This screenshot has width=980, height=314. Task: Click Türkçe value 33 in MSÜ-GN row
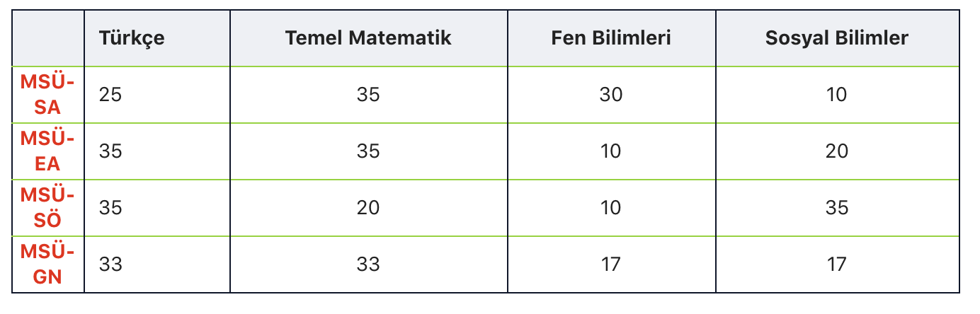[110, 264]
